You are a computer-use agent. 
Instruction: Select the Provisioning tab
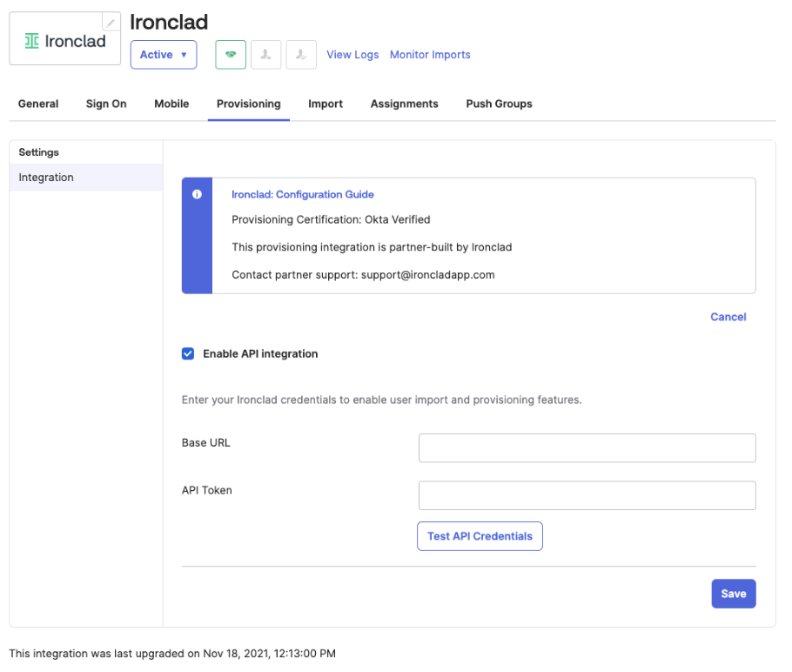point(249,104)
